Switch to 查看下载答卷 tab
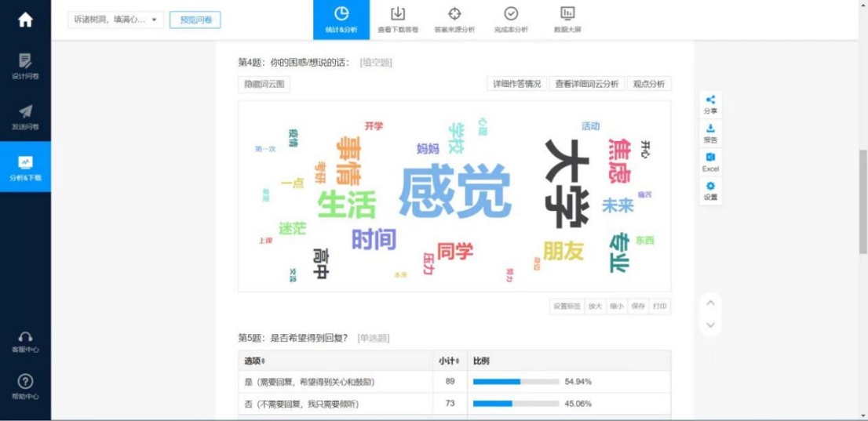Image resolution: width=868 pixels, height=421 pixels. coord(398,20)
